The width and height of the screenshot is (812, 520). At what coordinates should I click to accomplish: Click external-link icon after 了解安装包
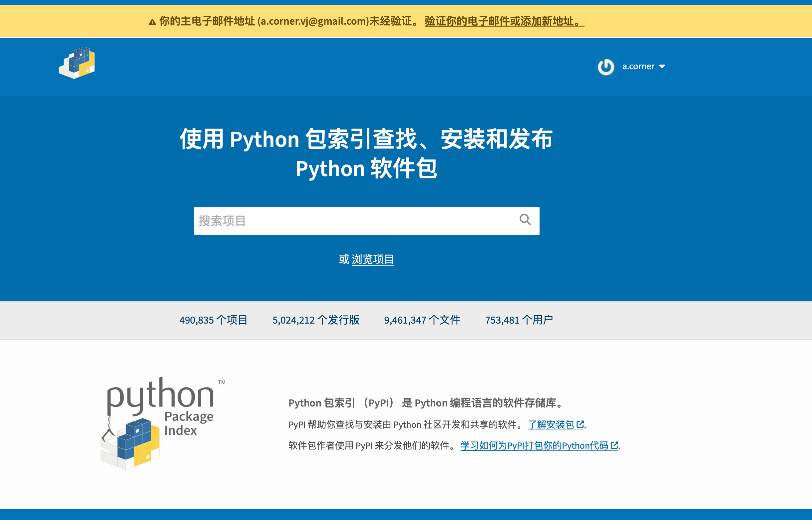pos(580,424)
